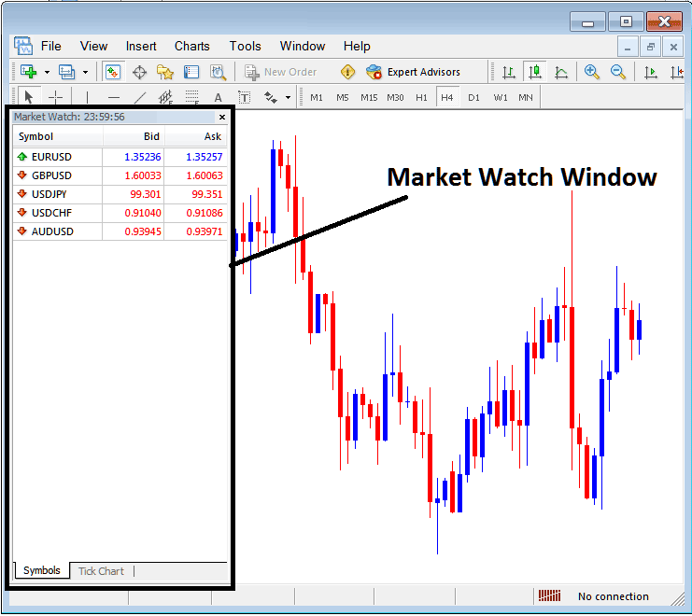Click the Expert Advisors button
Screen dimensions: 692x616
(x=413, y=72)
